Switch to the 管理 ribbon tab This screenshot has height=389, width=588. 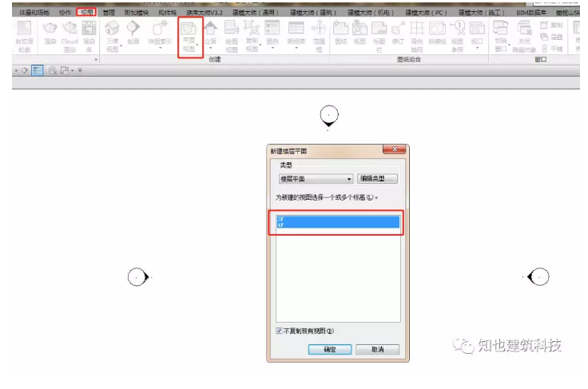pos(109,12)
